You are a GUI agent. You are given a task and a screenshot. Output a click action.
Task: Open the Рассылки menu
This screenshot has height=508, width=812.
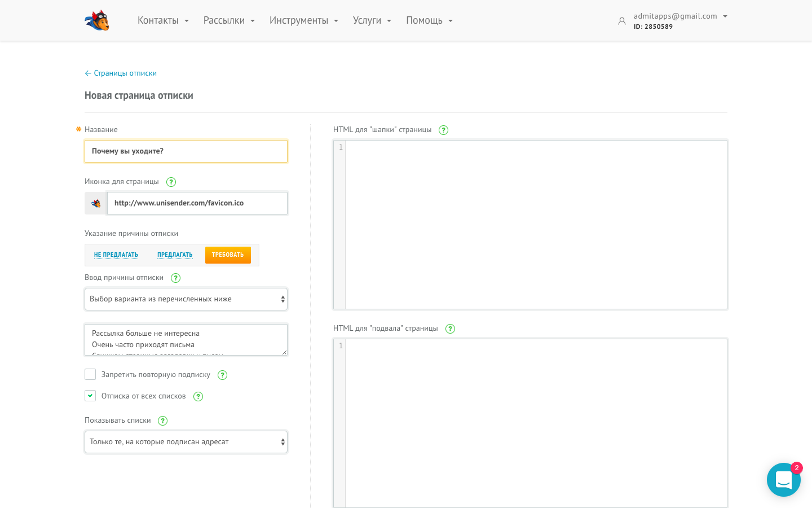(229, 20)
